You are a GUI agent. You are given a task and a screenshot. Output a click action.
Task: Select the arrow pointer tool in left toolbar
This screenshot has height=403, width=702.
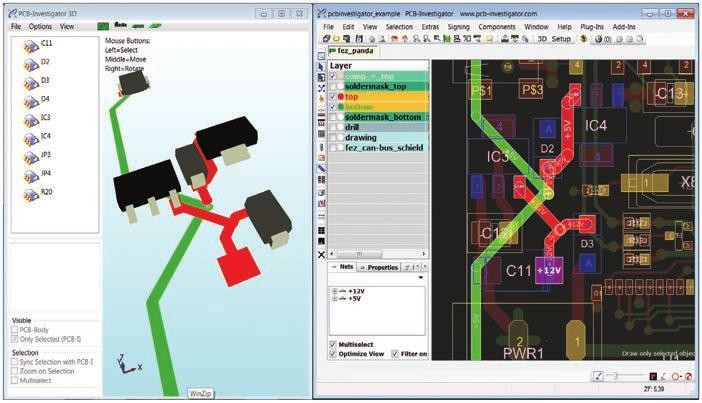321,67
